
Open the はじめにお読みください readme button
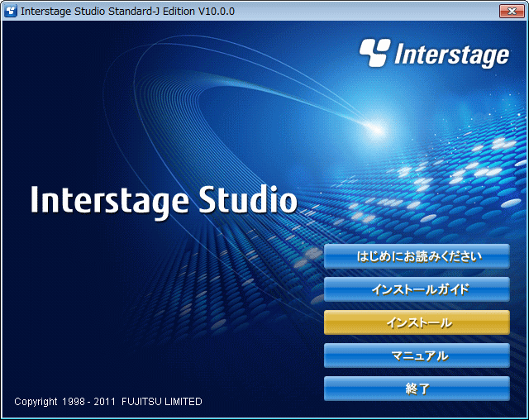pyautogui.click(x=417, y=256)
